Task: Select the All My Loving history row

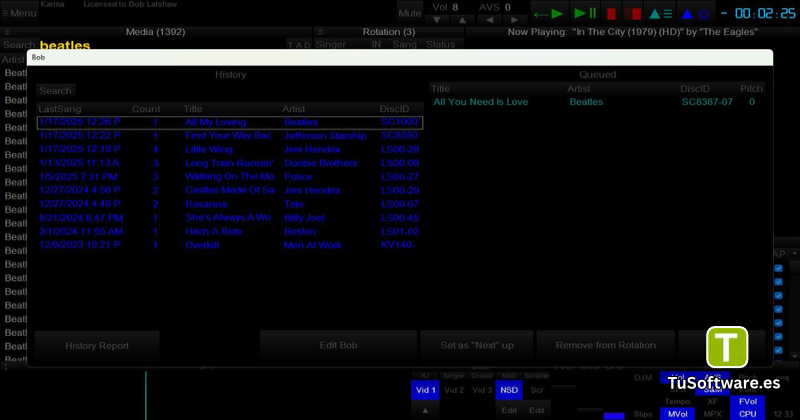Action: [230, 122]
